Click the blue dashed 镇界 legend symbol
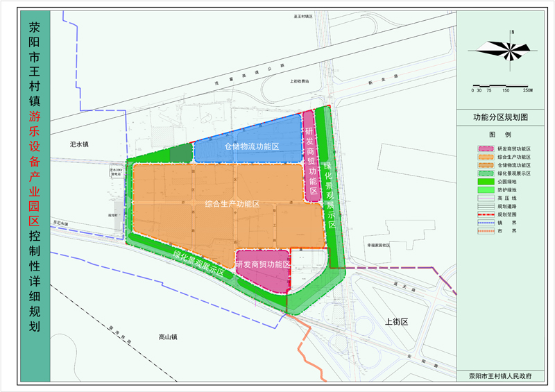 pyautogui.click(x=484, y=223)
